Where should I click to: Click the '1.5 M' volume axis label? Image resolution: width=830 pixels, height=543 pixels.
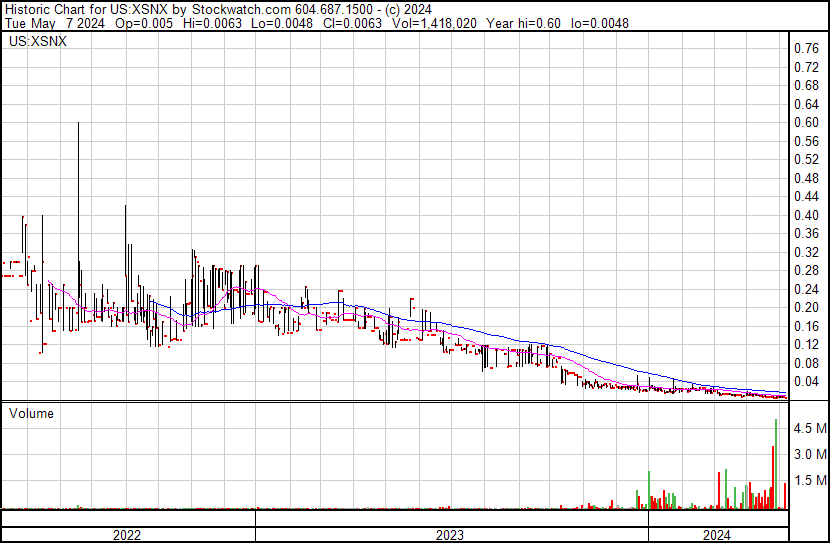click(x=810, y=480)
